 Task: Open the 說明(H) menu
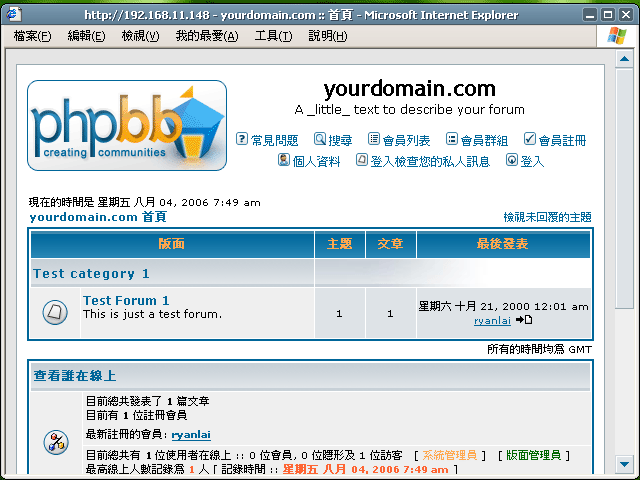(x=328, y=36)
